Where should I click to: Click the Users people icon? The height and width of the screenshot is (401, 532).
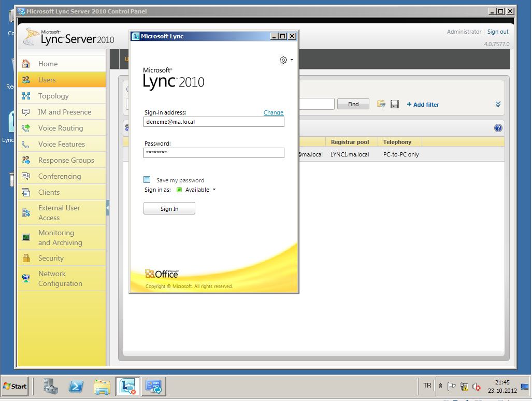pos(26,80)
